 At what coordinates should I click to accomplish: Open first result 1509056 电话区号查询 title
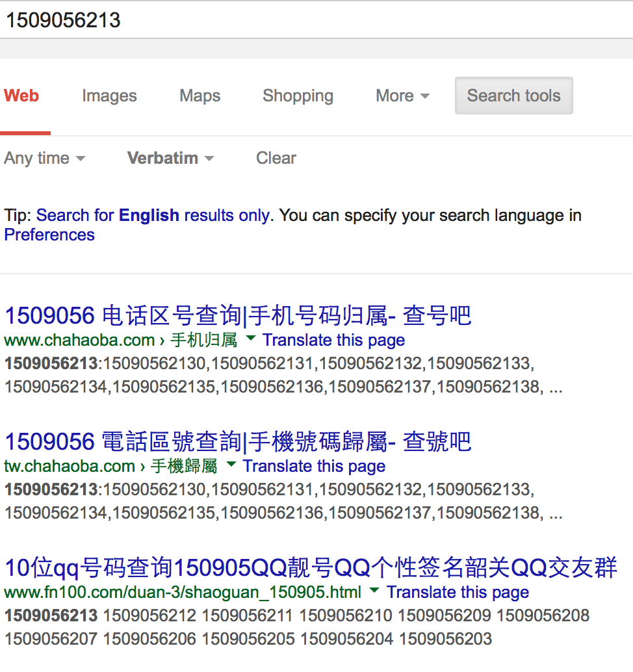[x=238, y=316]
